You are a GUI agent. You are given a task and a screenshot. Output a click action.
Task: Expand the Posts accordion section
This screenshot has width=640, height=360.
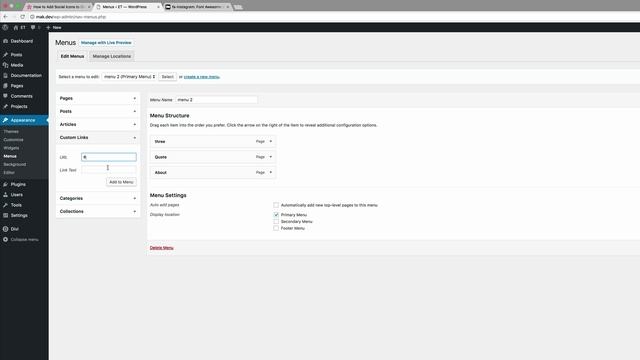(98, 111)
